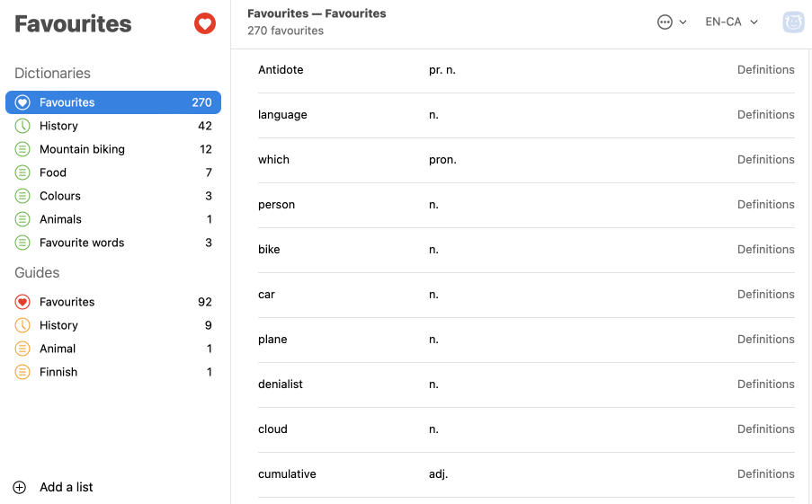
Task: Click the user avatar icon
Action: 793,22
